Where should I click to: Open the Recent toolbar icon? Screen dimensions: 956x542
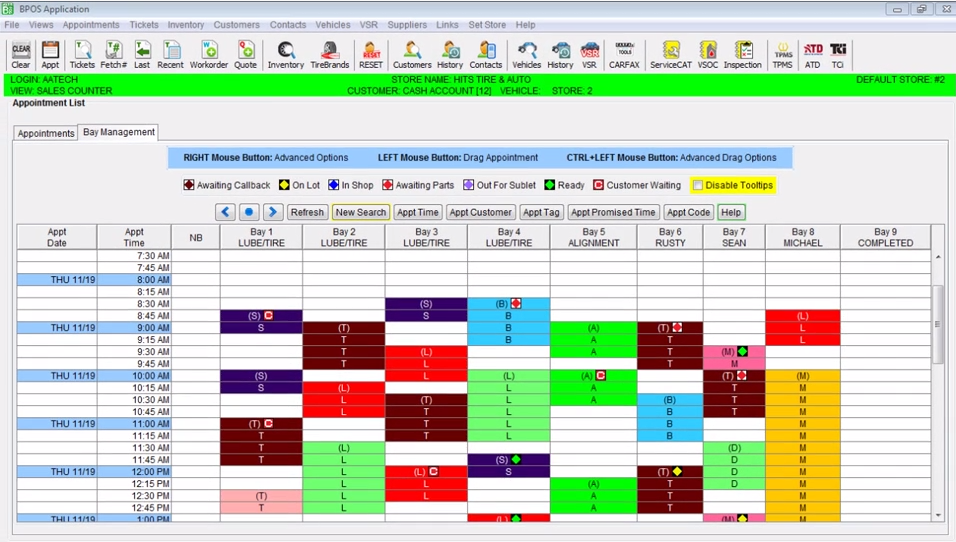click(170, 55)
